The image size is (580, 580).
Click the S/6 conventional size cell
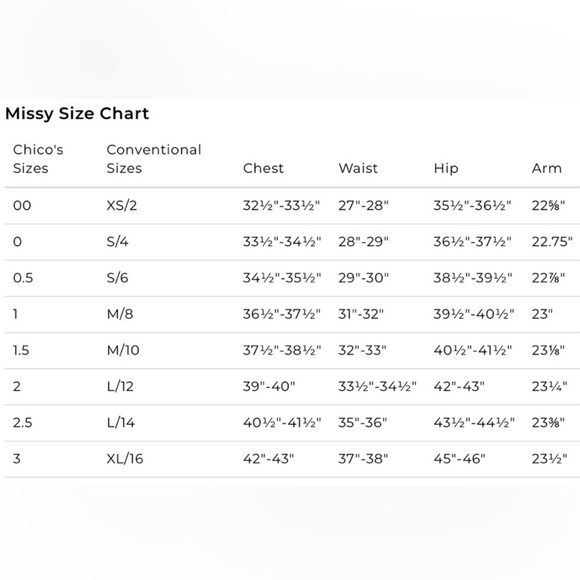pos(117,278)
